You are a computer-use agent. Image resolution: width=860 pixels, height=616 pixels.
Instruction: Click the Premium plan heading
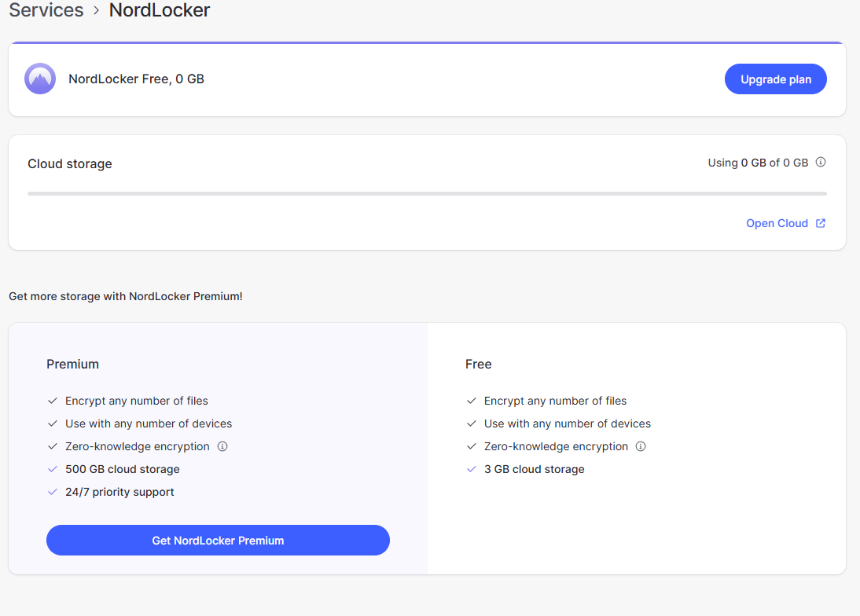(x=72, y=364)
